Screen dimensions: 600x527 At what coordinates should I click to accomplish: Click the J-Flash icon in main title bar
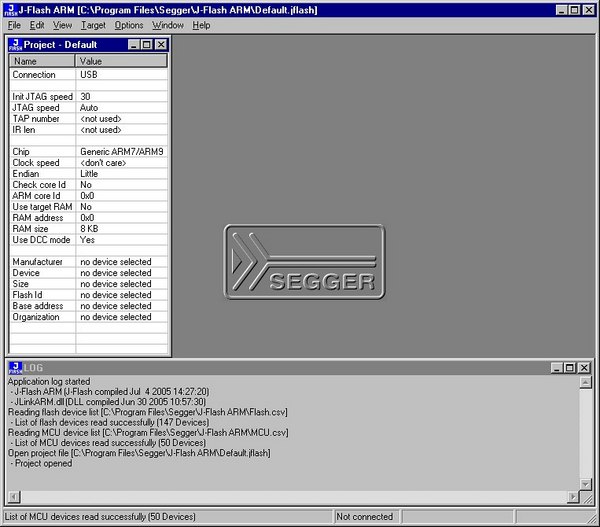click(11, 10)
